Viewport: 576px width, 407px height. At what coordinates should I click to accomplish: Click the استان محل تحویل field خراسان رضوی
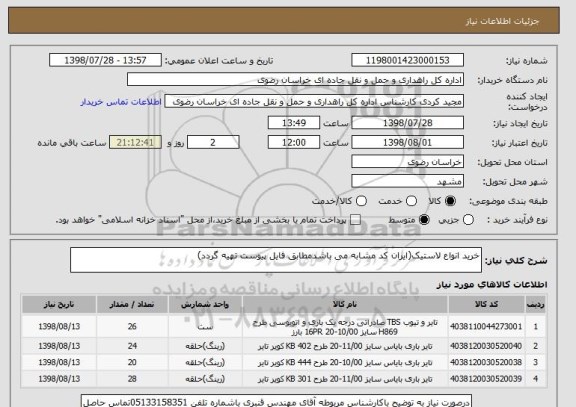[407, 162]
